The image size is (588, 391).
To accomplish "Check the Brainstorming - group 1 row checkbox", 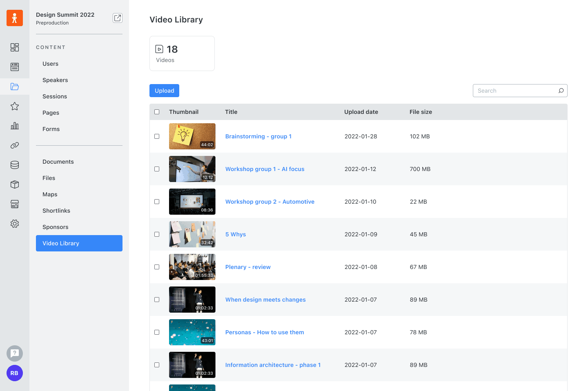I will [157, 136].
